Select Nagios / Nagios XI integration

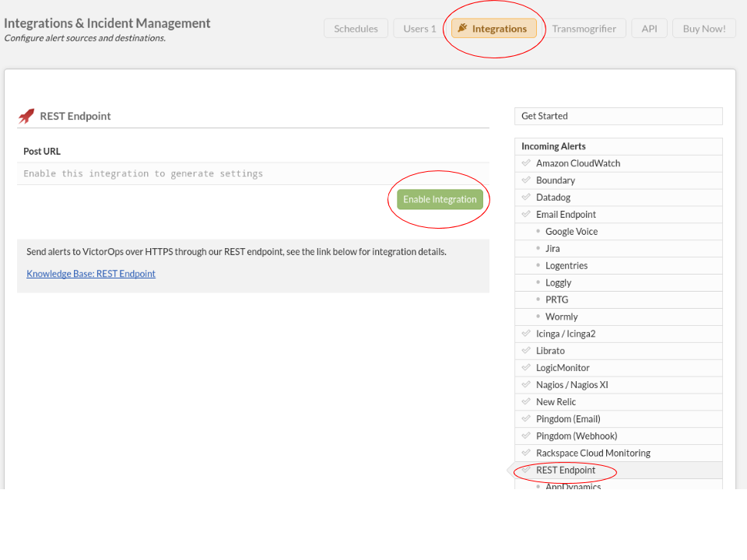pyautogui.click(x=572, y=385)
